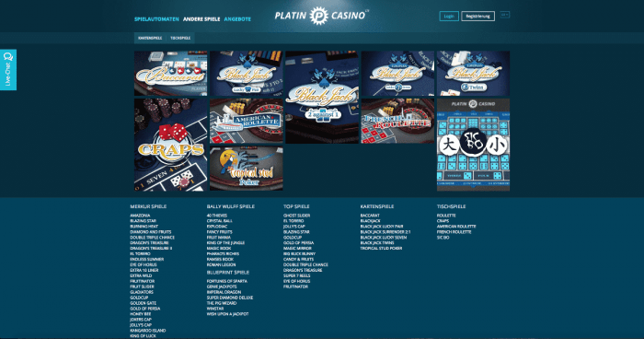Image resolution: width=644 pixels, height=339 pixels.
Task: Open the Live-Chat side widget
Action: click(8, 69)
